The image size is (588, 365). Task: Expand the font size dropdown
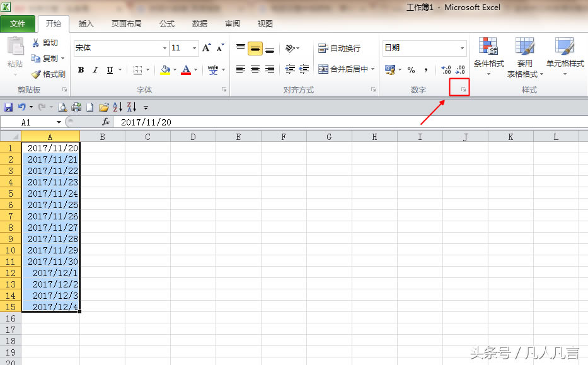(x=193, y=48)
